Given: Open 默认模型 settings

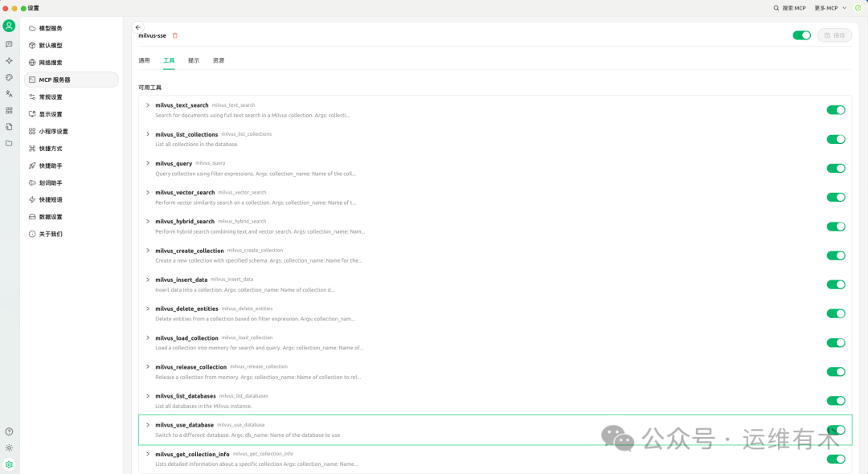Looking at the screenshot, I should click(x=72, y=45).
